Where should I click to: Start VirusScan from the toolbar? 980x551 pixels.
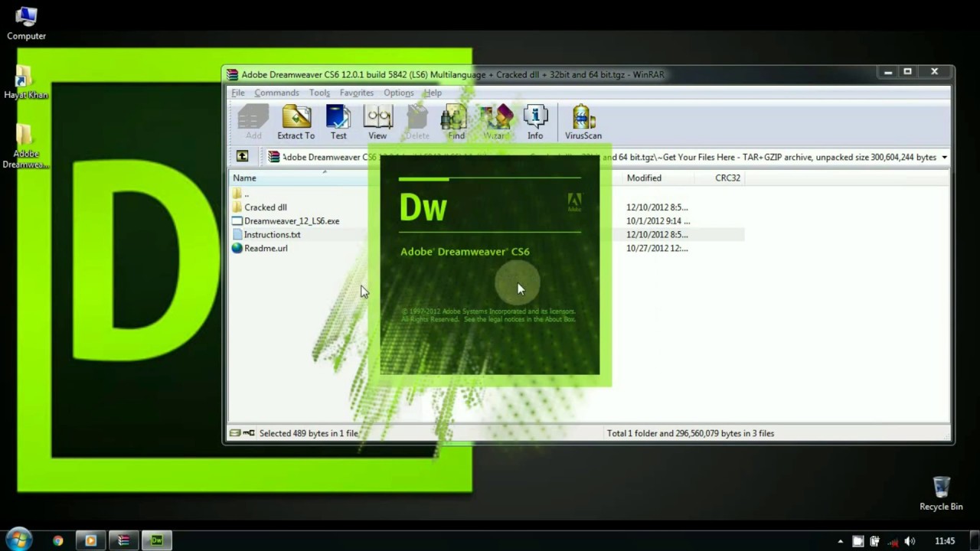coord(583,122)
